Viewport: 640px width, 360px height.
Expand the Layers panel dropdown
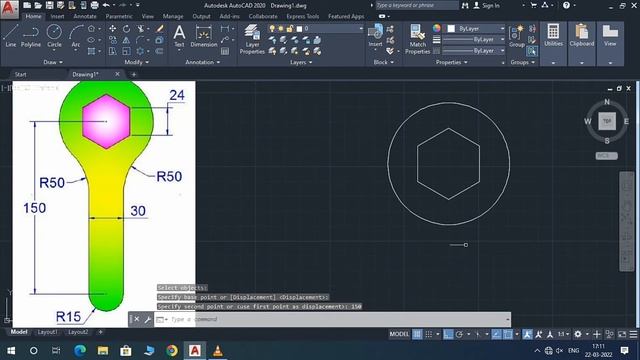pos(301,62)
